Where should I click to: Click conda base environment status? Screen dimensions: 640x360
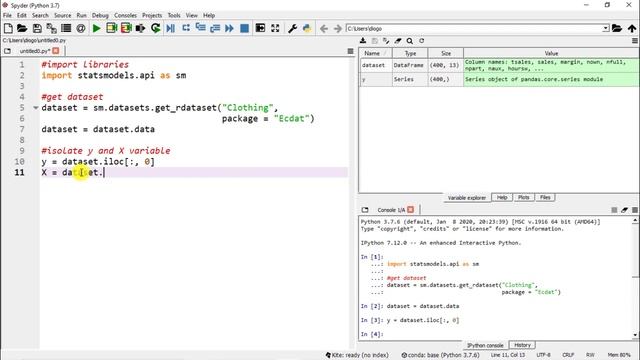[440, 355]
